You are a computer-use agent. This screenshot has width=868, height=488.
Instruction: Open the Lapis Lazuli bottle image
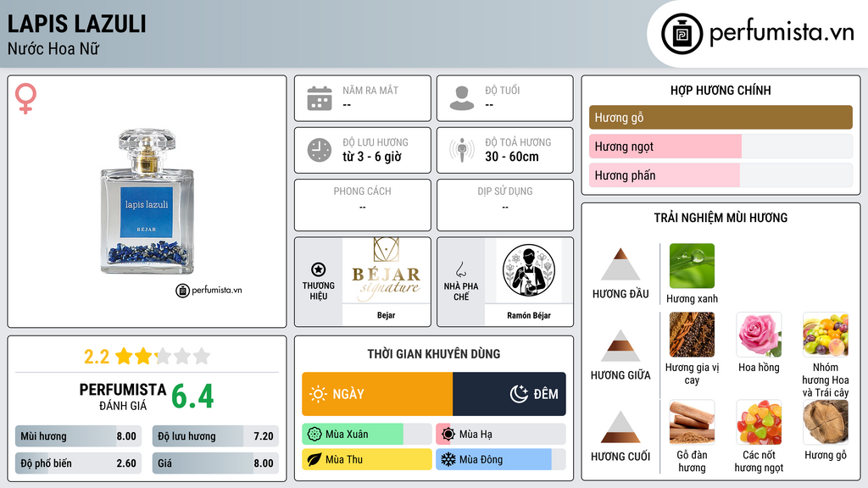147,202
